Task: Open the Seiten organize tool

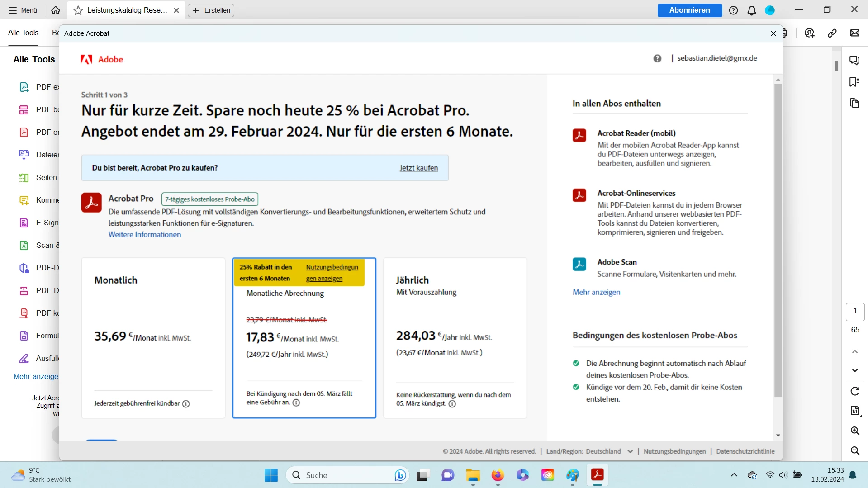Action: tap(39, 177)
